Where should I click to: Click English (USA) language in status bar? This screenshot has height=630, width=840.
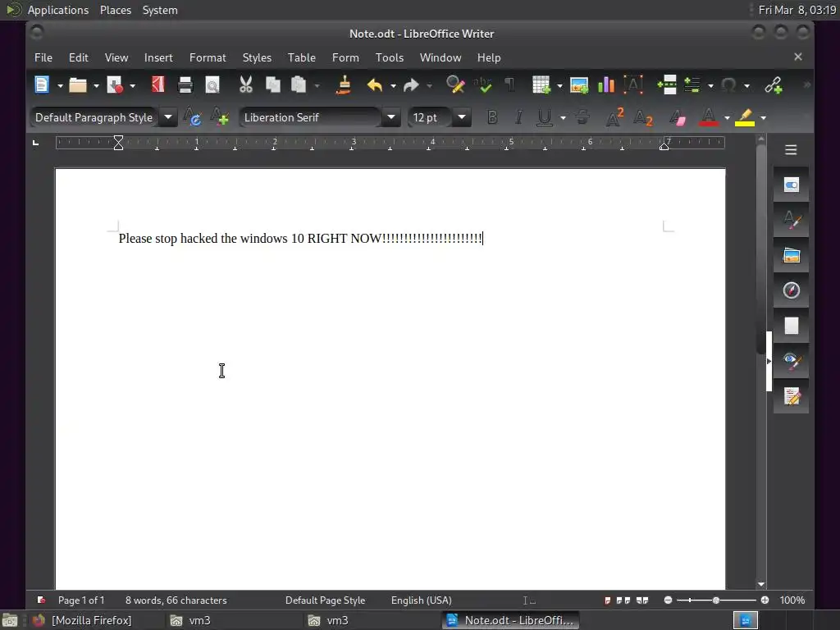422,600
